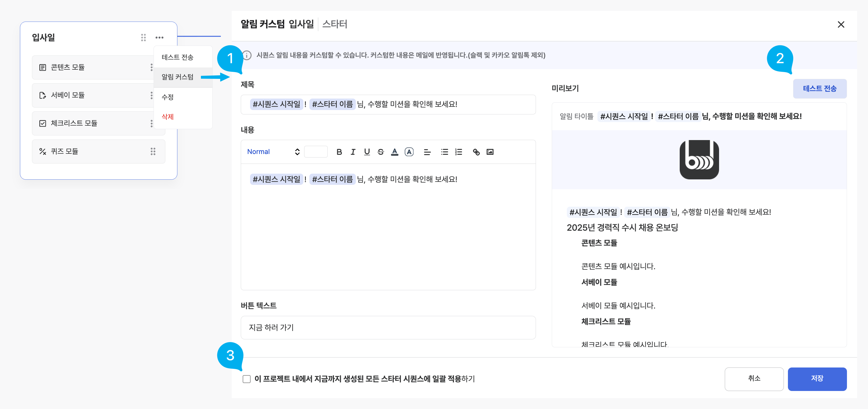Click the blue 저장 button

pos(817,379)
